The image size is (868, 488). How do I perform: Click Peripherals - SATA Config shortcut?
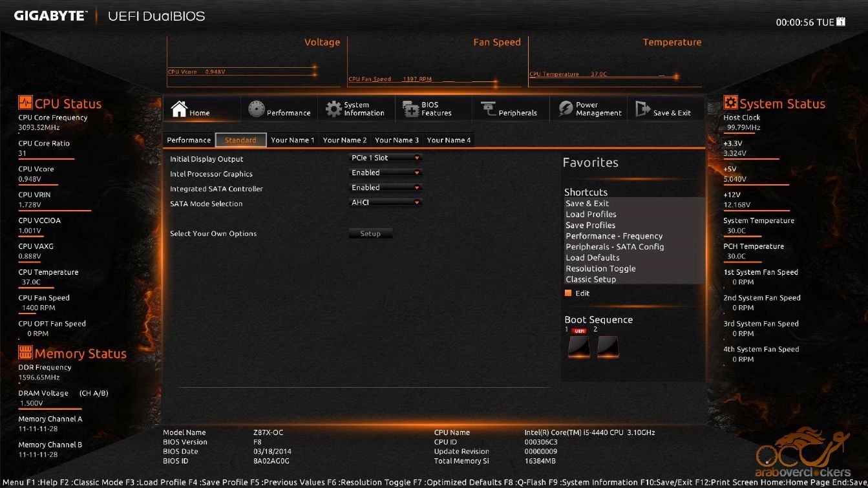[615, 247]
